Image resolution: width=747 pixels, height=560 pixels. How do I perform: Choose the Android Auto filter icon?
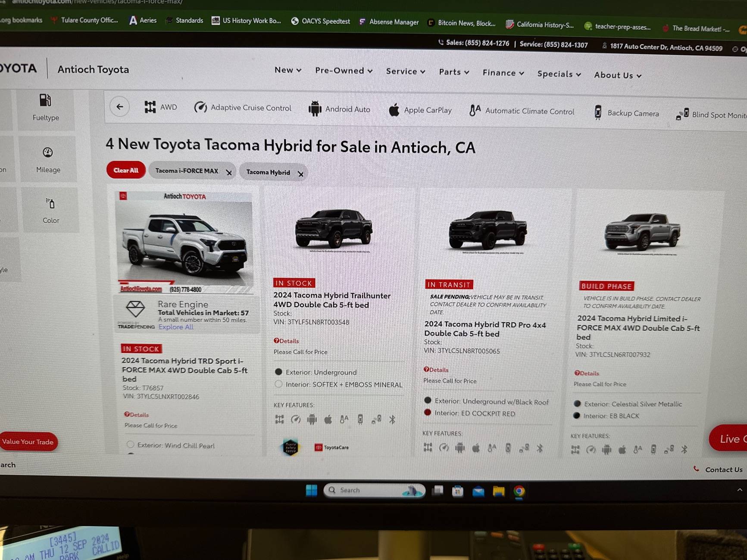point(315,109)
